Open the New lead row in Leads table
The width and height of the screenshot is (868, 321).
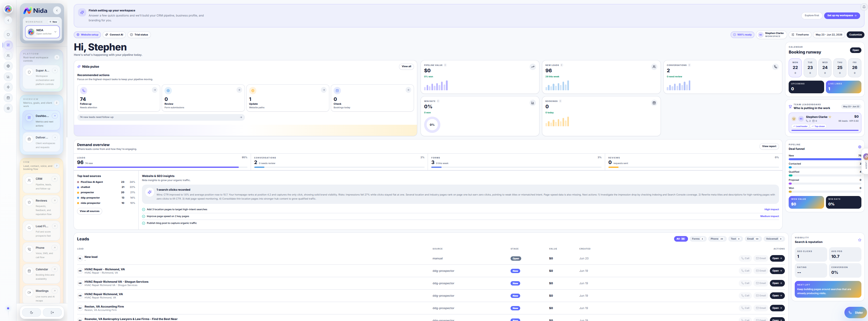click(x=431, y=258)
